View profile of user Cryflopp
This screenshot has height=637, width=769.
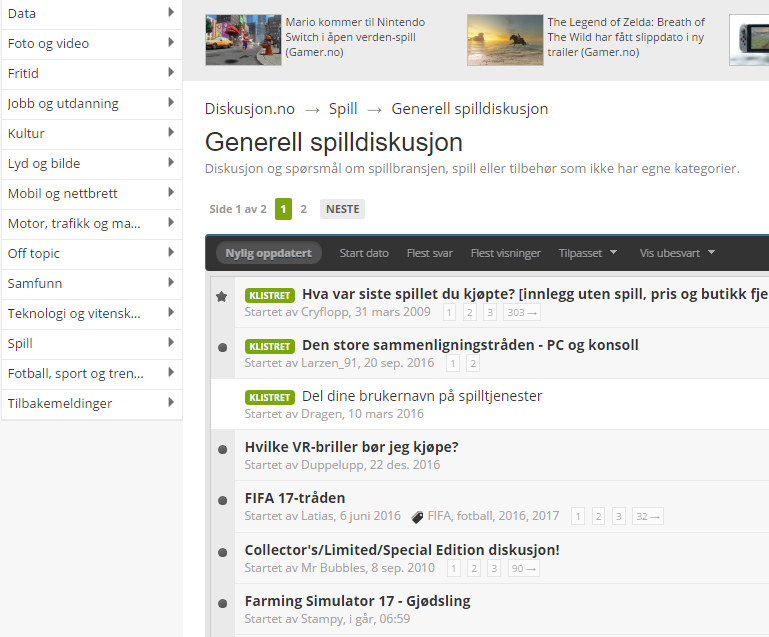325,312
